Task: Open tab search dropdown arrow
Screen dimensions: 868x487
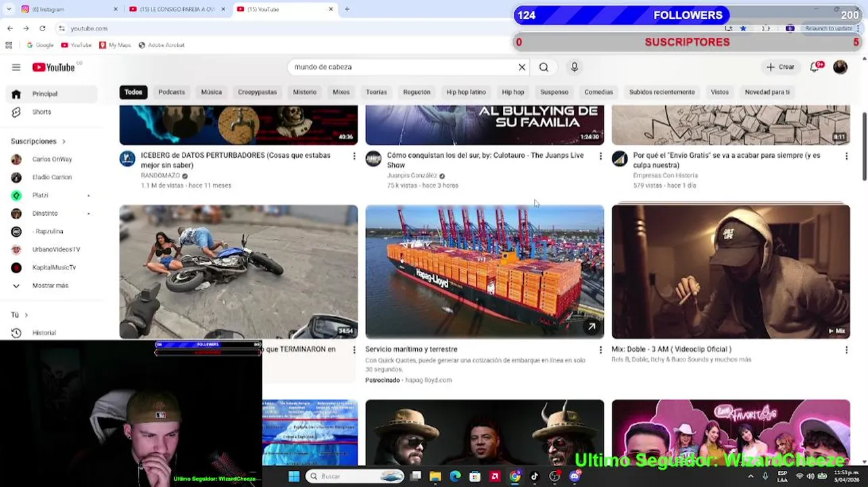Action: (x=9, y=9)
